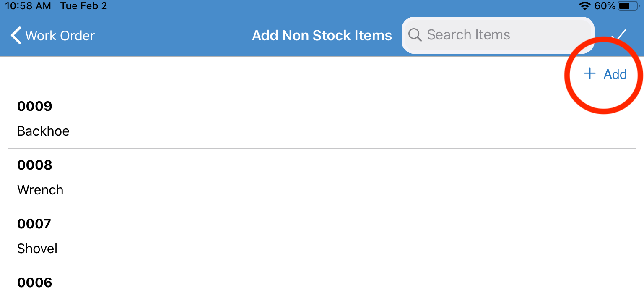Viewport: 644px width, 288px height.
Task: Confirm selection with the checkmark icon
Action: pyautogui.click(x=619, y=34)
